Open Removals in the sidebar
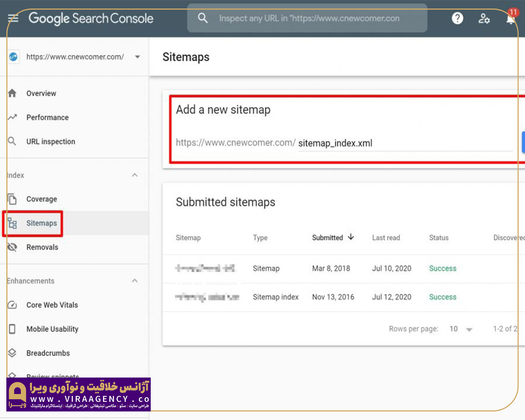This screenshot has height=420, width=525. [x=42, y=247]
